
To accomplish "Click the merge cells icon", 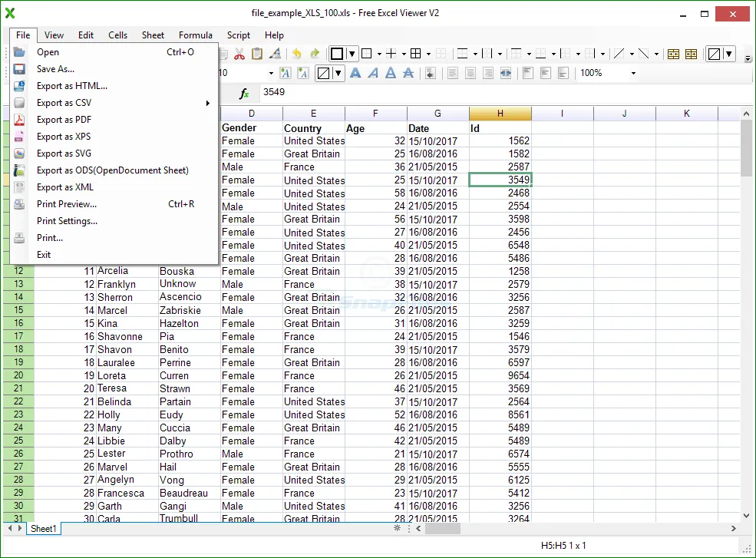I will pos(674,54).
